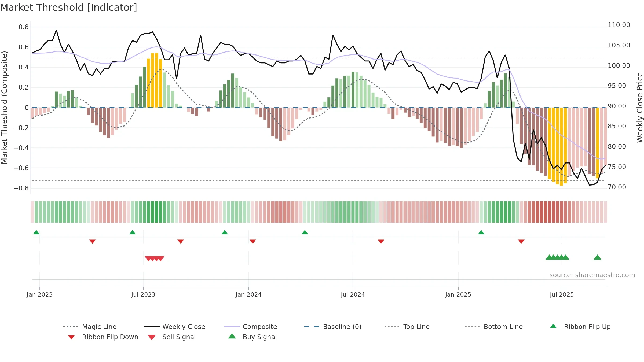Viewport: 644px width, 362px height.
Task: Click the 110.00 price axis tick
Action: tap(619, 25)
